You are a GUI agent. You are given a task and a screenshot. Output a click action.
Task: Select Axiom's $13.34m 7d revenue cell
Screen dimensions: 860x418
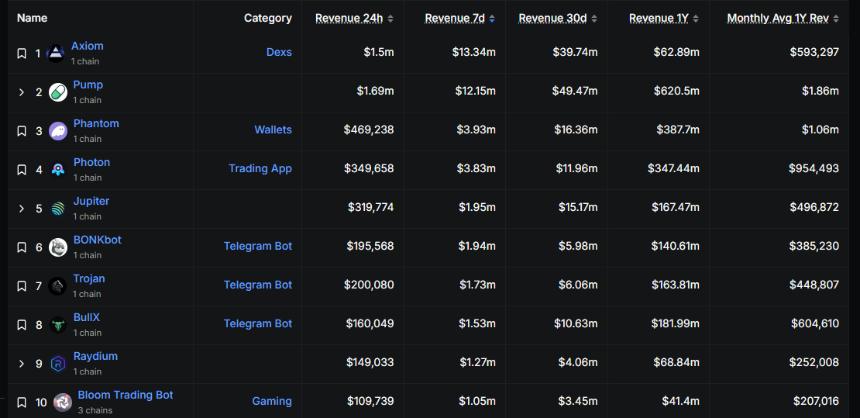tap(474, 53)
